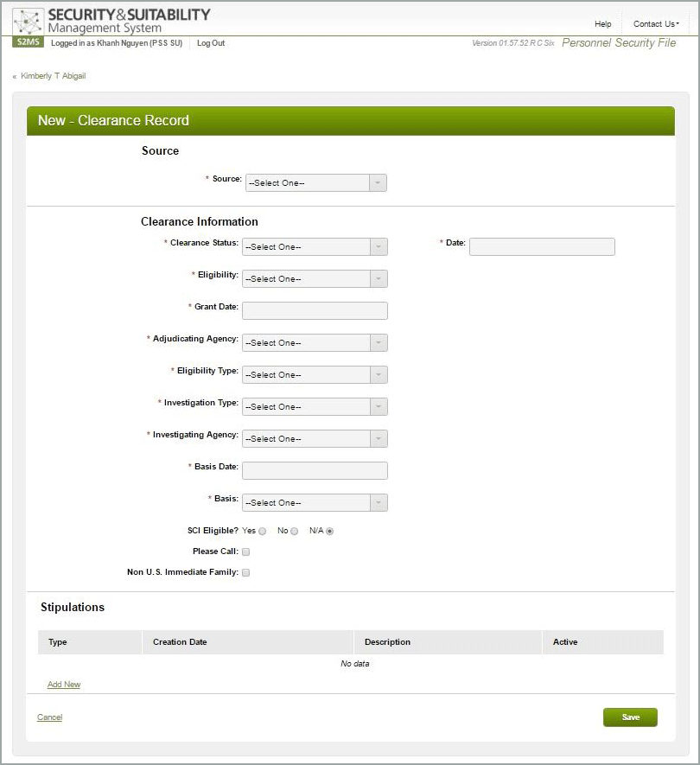Expand the Basis dropdown list
Viewport: 700px width, 765px height.
[x=315, y=503]
